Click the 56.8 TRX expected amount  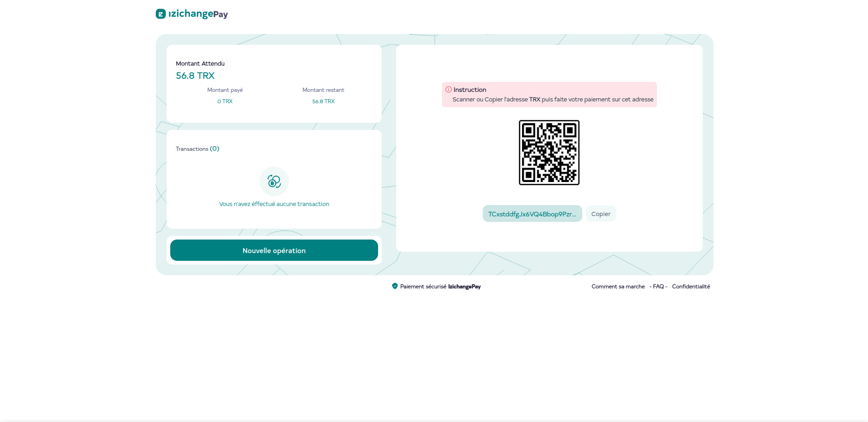coord(195,76)
